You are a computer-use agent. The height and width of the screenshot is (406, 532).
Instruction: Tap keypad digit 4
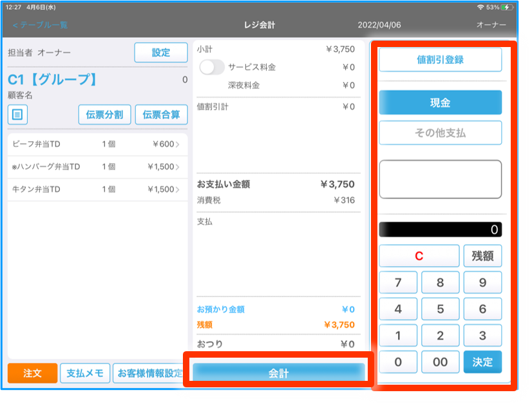point(398,309)
